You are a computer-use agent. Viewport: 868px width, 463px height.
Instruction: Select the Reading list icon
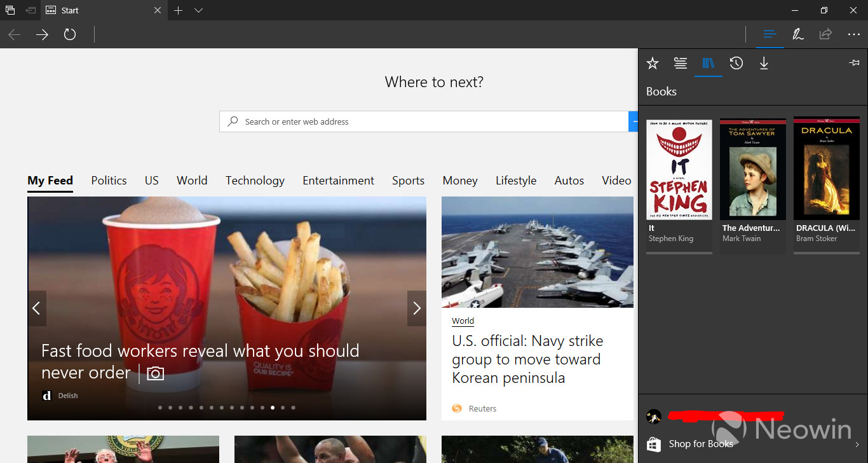pos(681,63)
